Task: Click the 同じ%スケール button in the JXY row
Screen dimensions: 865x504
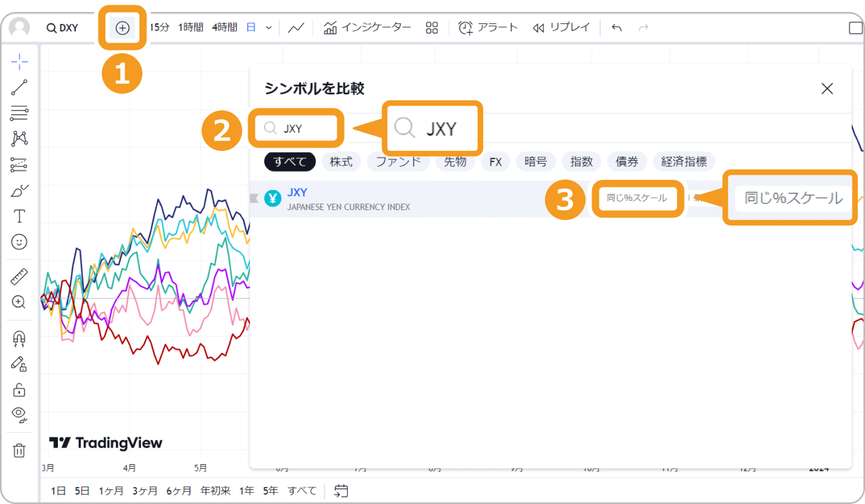Action: point(637,198)
